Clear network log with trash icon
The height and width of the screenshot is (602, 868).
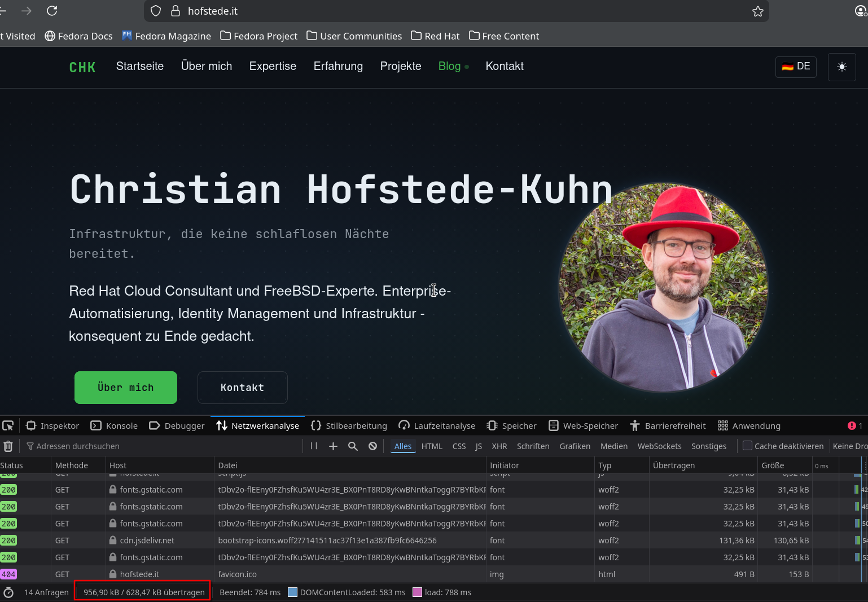coord(8,446)
